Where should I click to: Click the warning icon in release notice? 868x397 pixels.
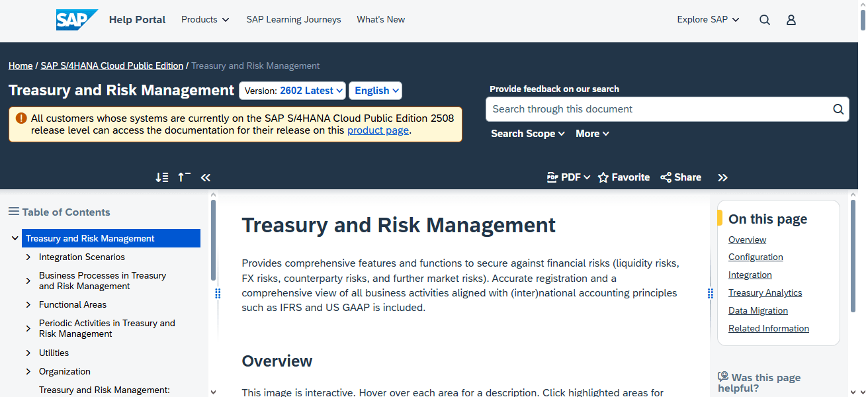tap(21, 118)
